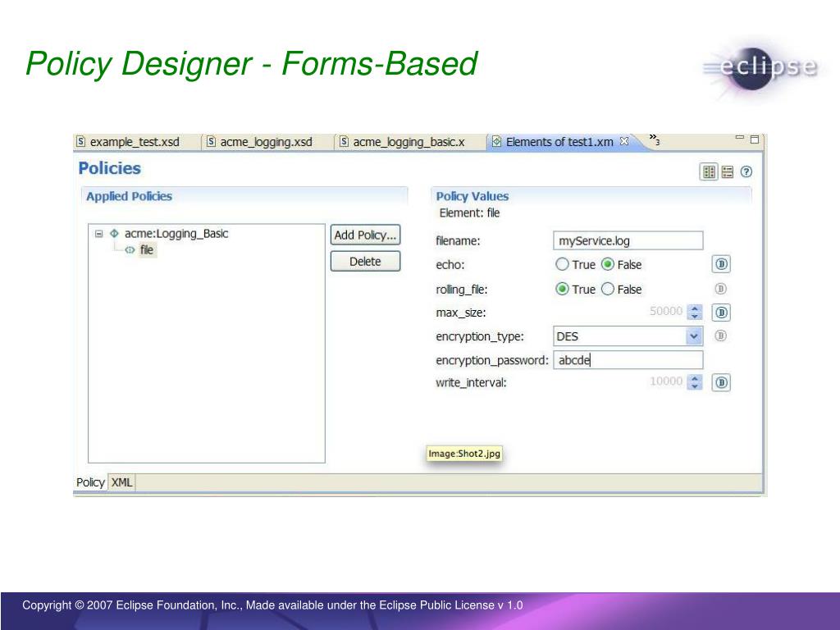Select the acme:Logging_Basic policy
This screenshot has width=840, height=630.
tap(176, 234)
